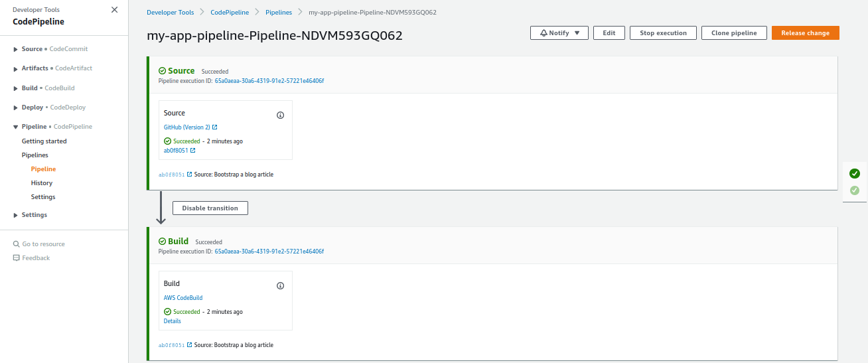Open the Source stage pipeline execution ID link
This screenshot has width=868, height=363.
pyautogui.click(x=269, y=81)
